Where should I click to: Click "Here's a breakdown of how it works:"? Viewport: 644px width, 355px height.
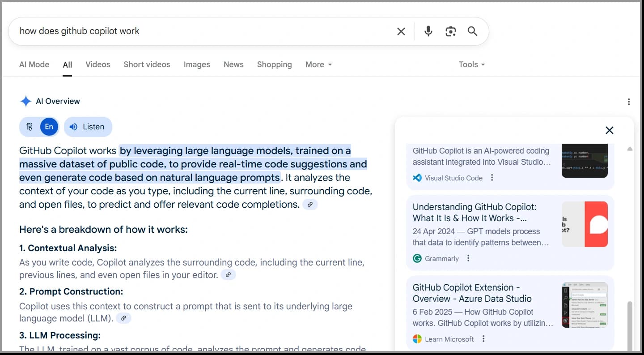[103, 230]
